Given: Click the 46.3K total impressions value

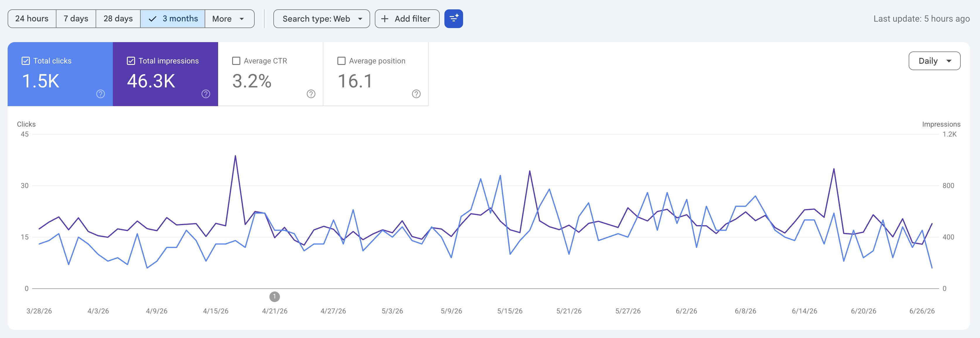Looking at the screenshot, I should [151, 81].
